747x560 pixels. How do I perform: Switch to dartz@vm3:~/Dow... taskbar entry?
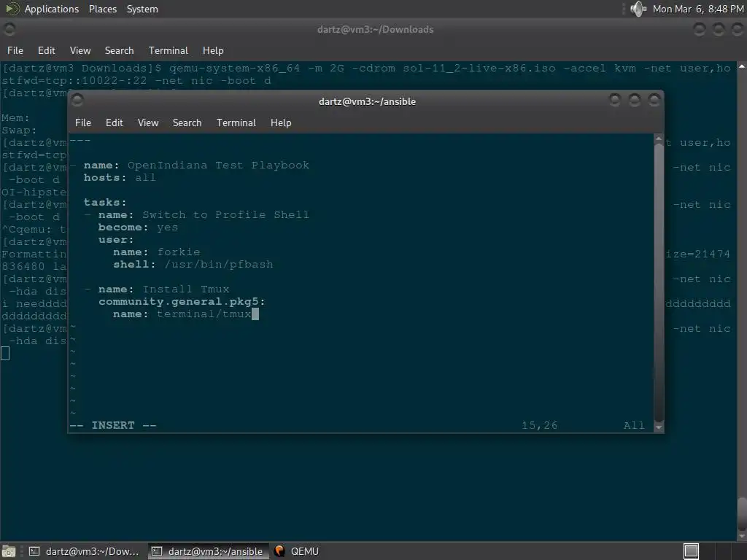click(84, 551)
